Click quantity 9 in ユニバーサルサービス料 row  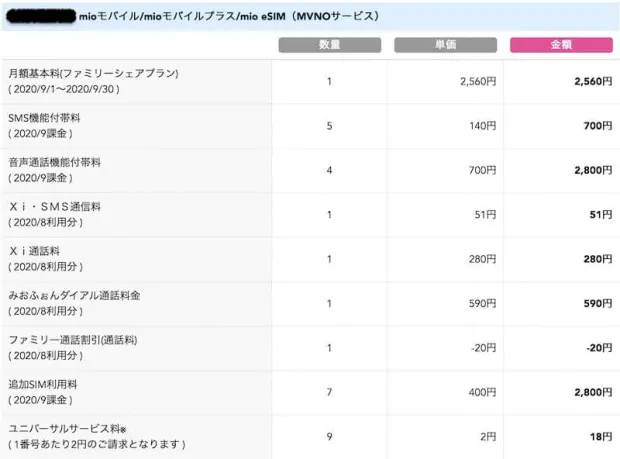329,437
